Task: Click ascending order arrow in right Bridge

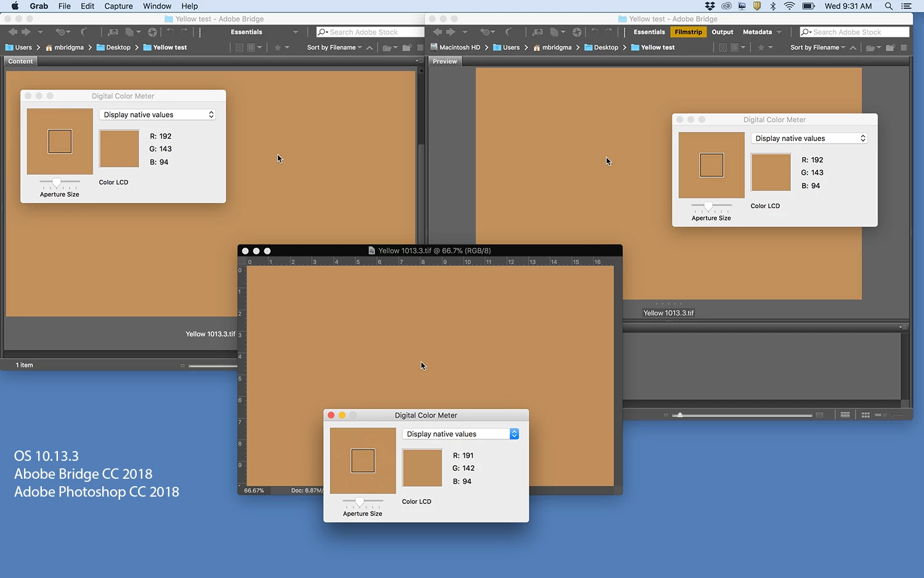Action: 853,47
